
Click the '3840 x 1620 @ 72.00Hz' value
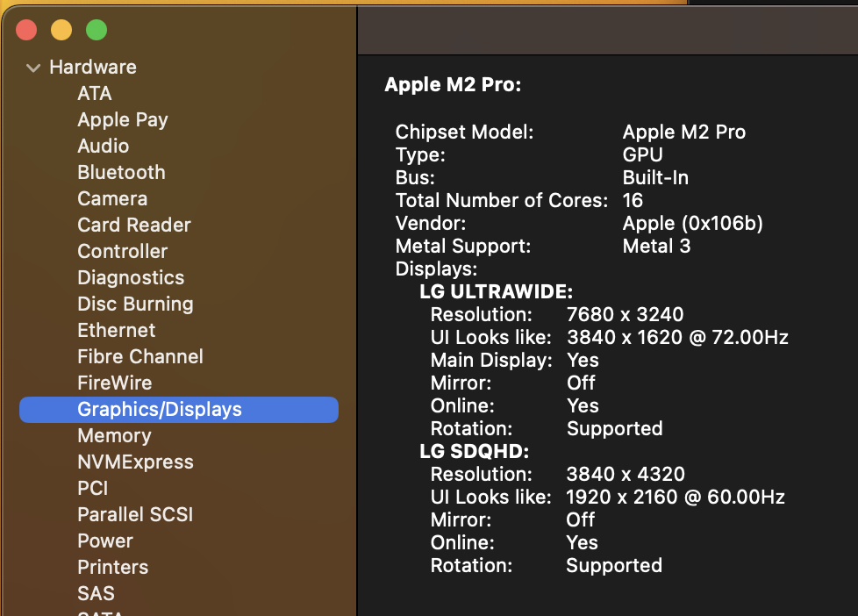[x=677, y=337]
